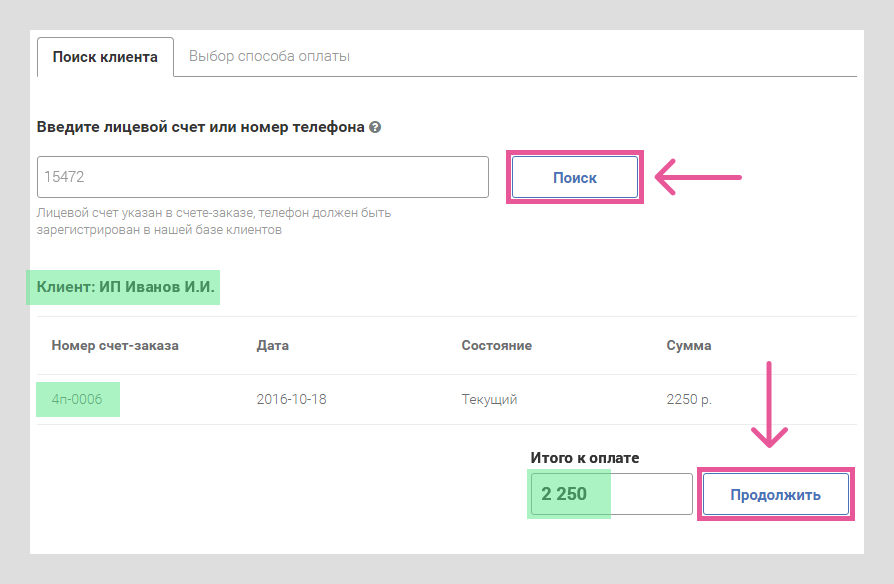Viewport: 894px width, 584px height.
Task: Switch to the Поиск клиента tab
Action: coord(105,57)
